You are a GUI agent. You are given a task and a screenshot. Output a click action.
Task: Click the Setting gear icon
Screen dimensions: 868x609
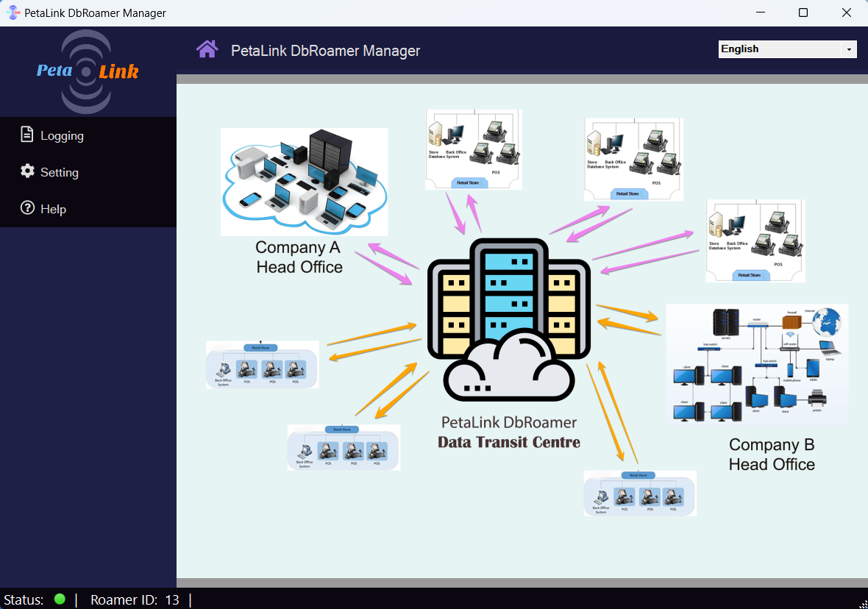point(27,171)
